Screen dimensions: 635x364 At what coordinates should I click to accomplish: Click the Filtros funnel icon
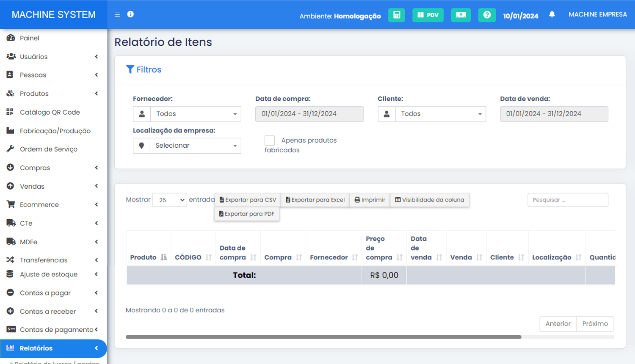pyautogui.click(x=130, y=69)
